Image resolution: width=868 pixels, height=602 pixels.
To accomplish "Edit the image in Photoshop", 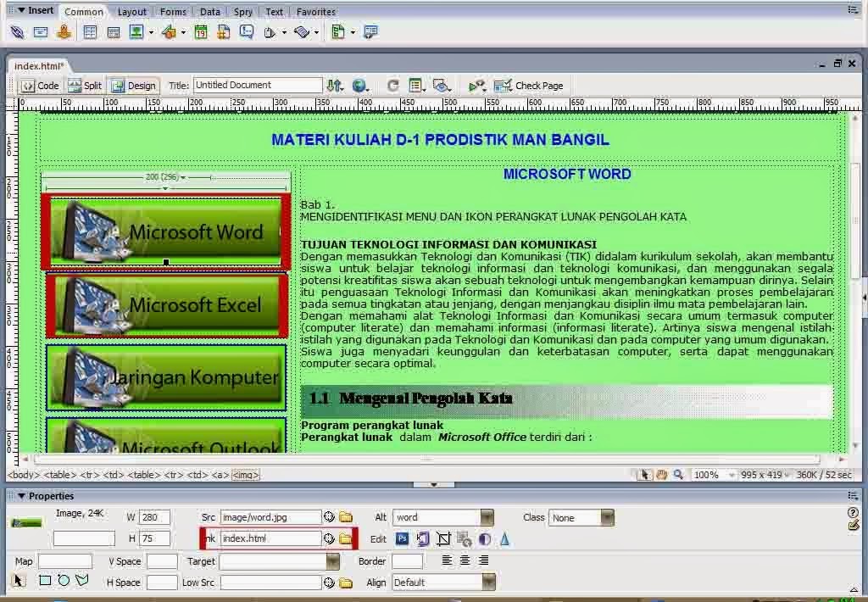I will (x=403, y=538).
